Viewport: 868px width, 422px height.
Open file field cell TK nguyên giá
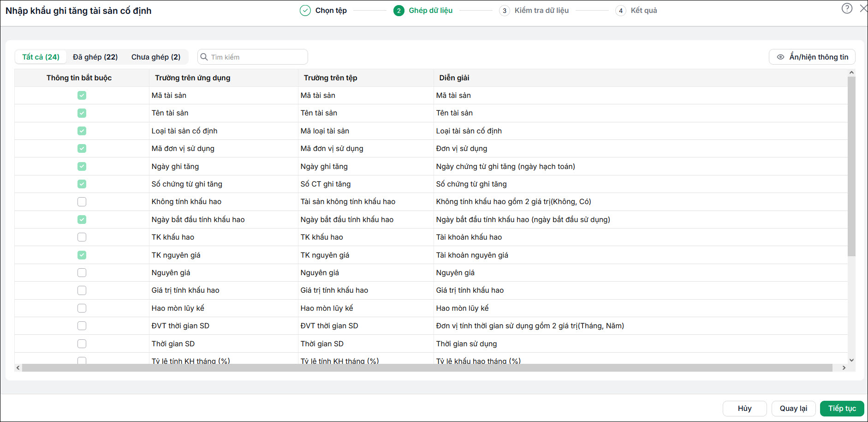click(366, 255)
